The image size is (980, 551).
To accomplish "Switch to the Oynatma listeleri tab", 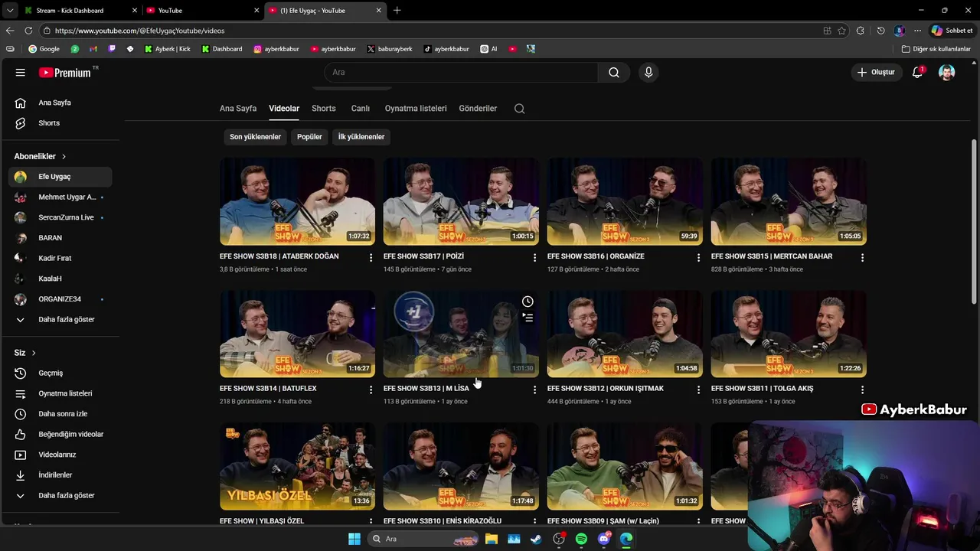I will 416,109.
